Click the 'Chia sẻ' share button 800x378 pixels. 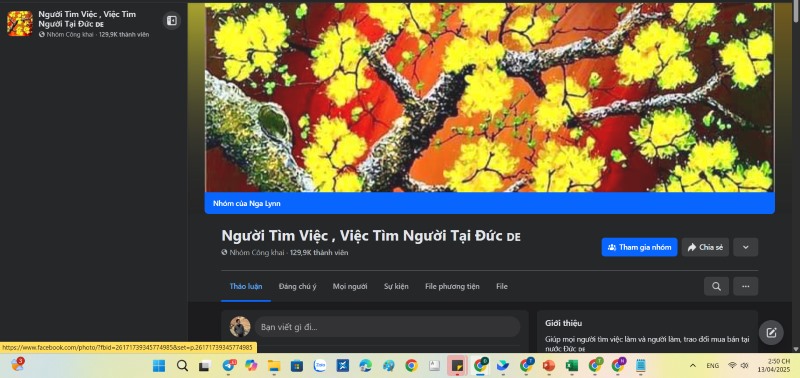click(x=705, y=247)
